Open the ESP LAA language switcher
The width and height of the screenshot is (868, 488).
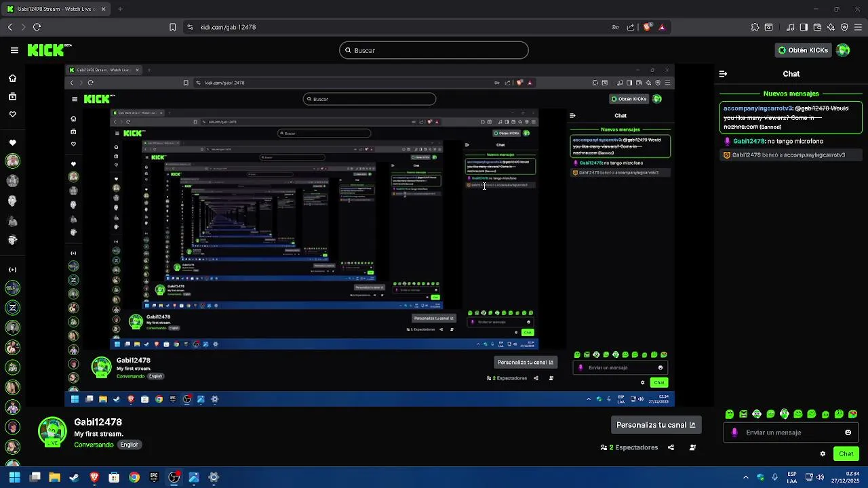pos(792,477)
